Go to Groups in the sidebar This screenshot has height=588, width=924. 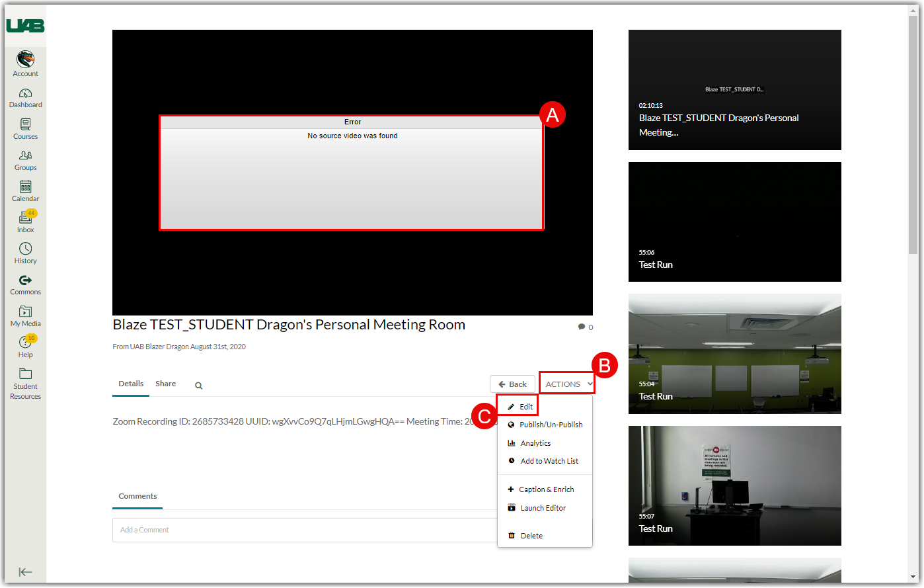pyautogui.click(x=25, y=160)
